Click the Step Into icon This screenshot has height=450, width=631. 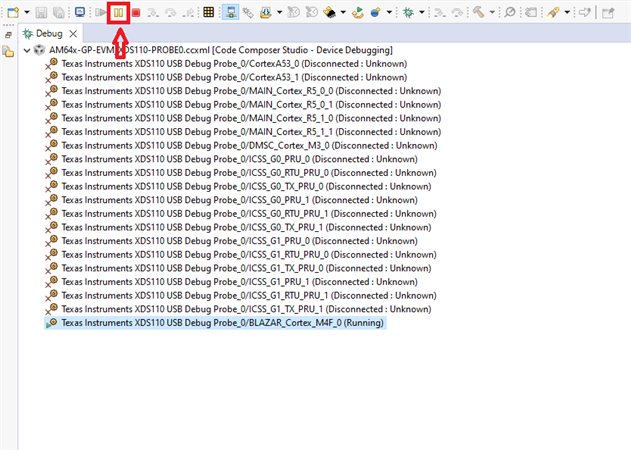[153, 13]
